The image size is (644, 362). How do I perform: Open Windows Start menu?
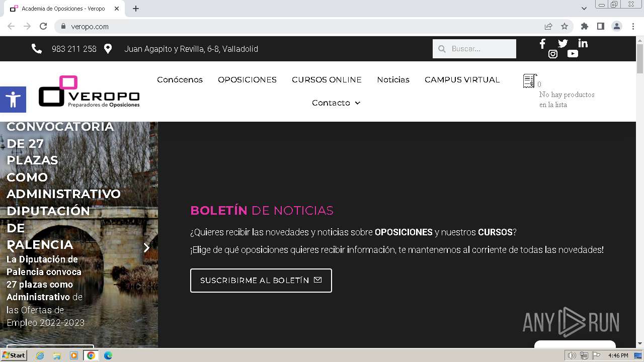(14, 355)
